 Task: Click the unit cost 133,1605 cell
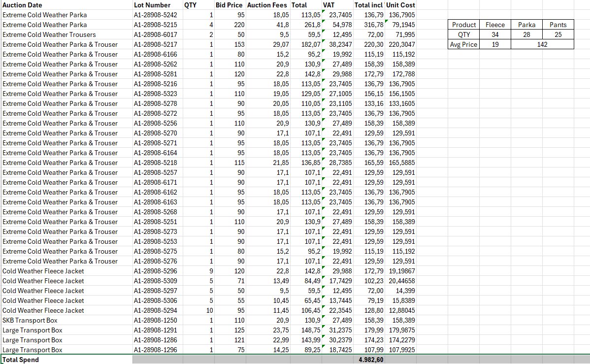pos(400,103)
